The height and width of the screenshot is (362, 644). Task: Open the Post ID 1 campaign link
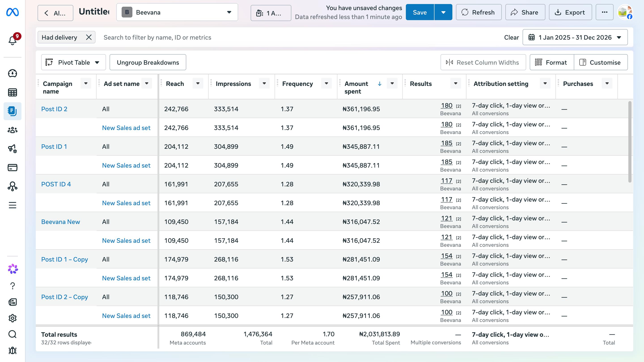tap(54, 146)
